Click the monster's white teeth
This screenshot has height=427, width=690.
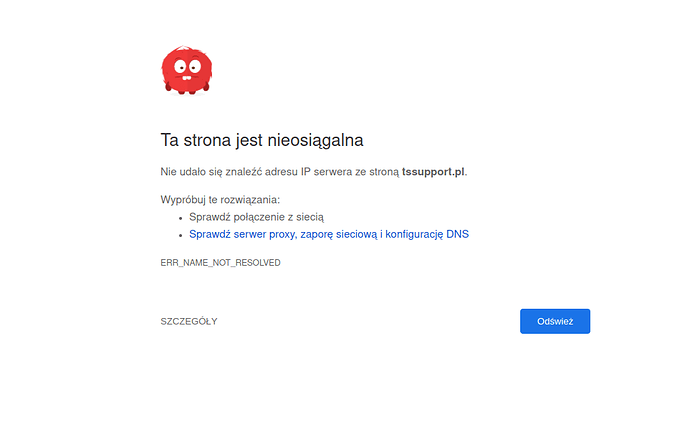click(x=186, y=76)
